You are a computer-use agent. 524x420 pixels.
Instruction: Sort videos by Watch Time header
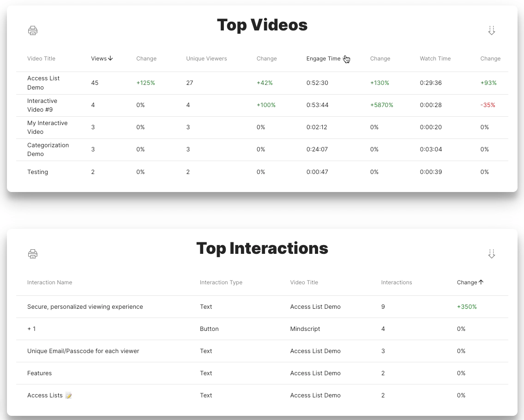(435, 59)
